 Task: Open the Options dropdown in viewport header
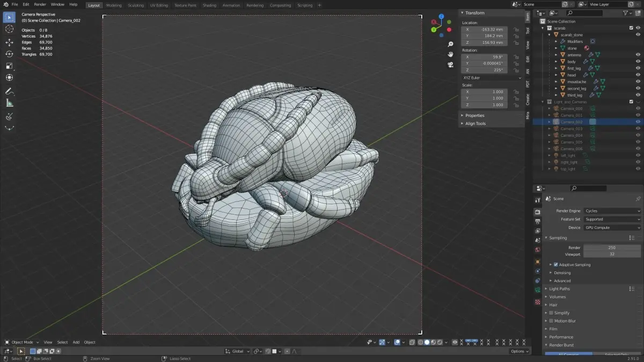(519, 351)
